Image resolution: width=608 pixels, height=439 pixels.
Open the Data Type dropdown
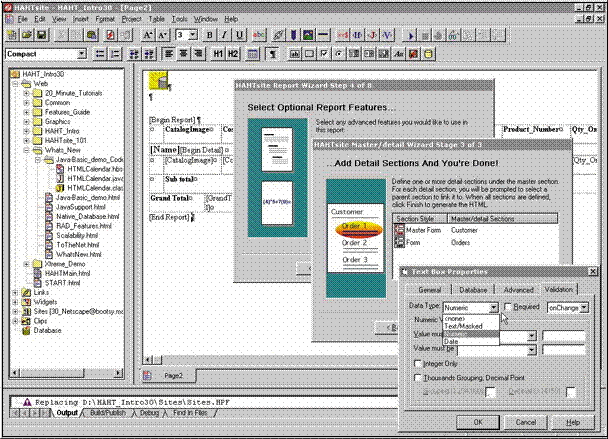493,308
